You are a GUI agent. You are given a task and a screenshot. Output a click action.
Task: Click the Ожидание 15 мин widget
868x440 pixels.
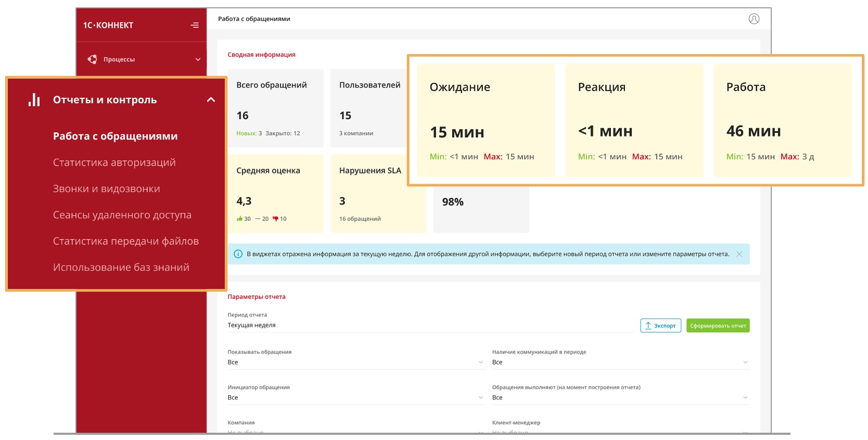tap(486, 121)
